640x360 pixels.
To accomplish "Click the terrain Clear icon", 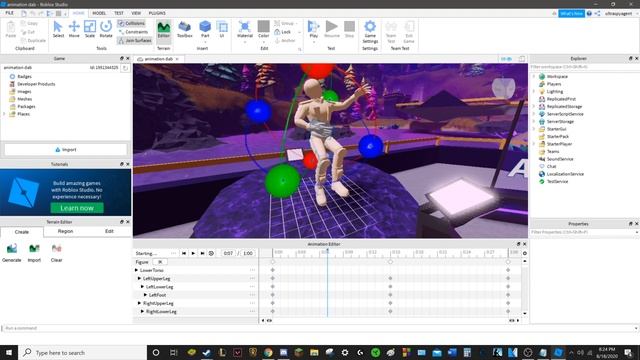I will 56,253.
